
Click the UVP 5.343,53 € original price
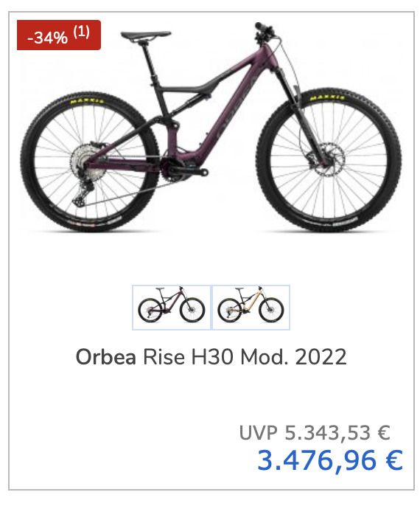coord(315,433)
